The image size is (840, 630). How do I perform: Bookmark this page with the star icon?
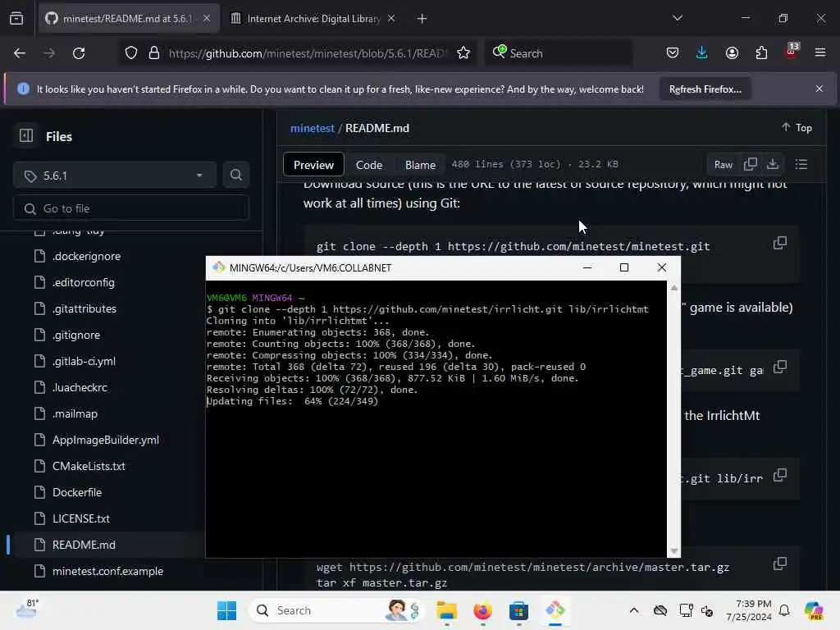tap(463, 53)
